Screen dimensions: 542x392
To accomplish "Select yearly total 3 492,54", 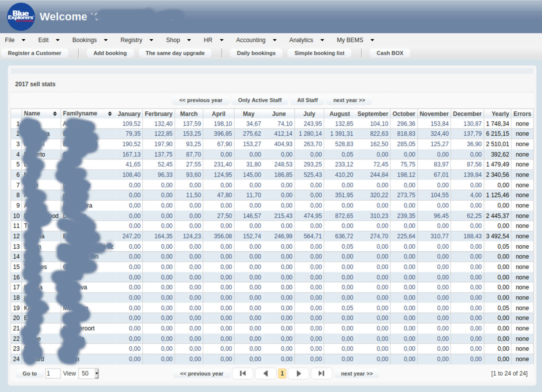I will [497, 236].
